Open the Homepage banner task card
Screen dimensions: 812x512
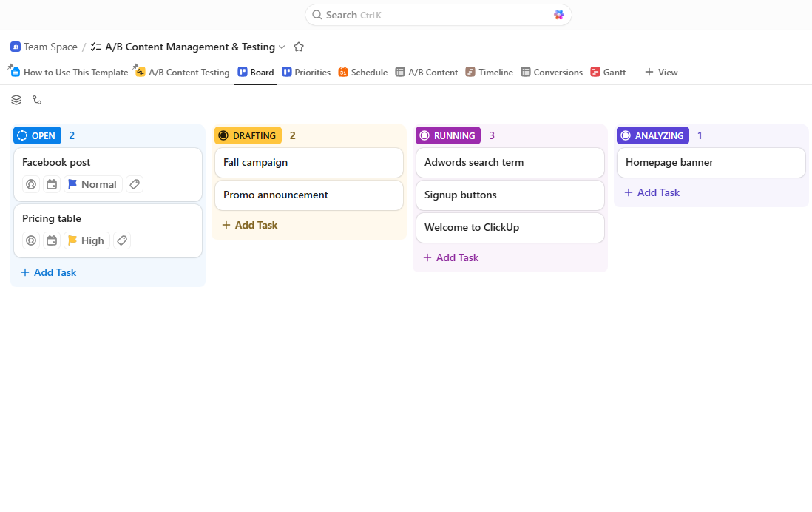pyautogui.click(x=669, y=162)
